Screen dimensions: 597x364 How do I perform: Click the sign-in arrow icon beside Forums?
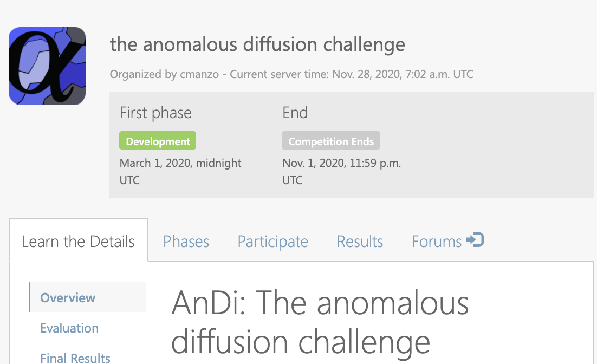pyautogui.click(x=475, y=240)
